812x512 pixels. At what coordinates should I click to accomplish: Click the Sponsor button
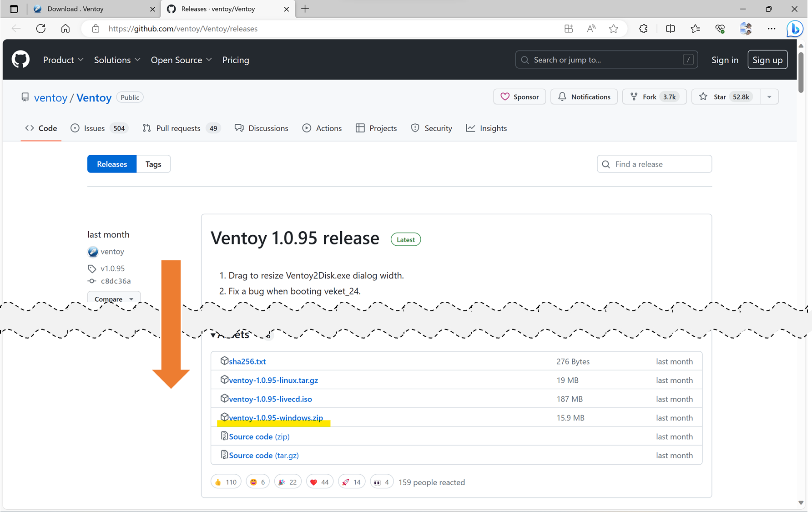pyautogui.click(x=519, y=96)
